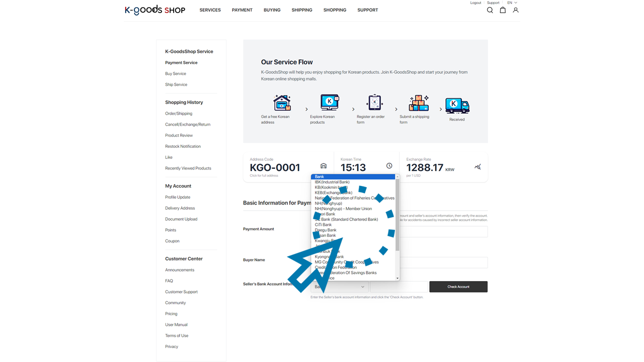Image resolution: width=644 pixels, height=362 pixels.
Task: Open the User Manual
Action: (177, 325)
